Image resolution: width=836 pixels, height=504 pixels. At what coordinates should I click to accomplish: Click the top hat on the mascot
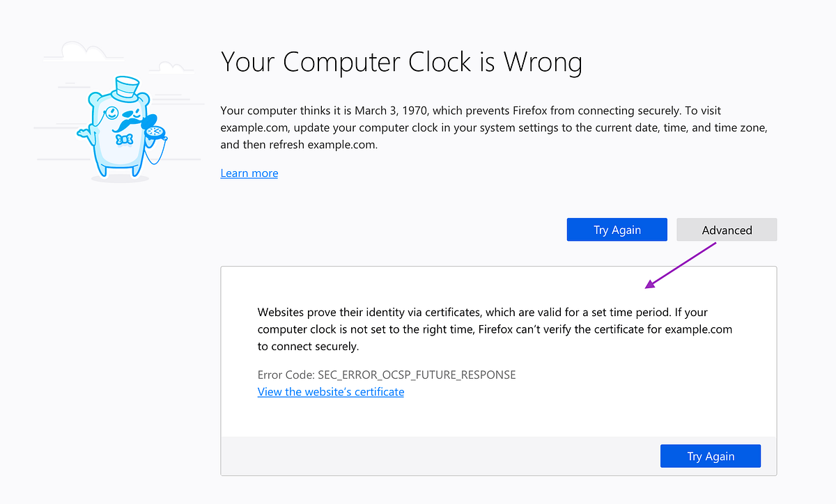coord(127,87)
